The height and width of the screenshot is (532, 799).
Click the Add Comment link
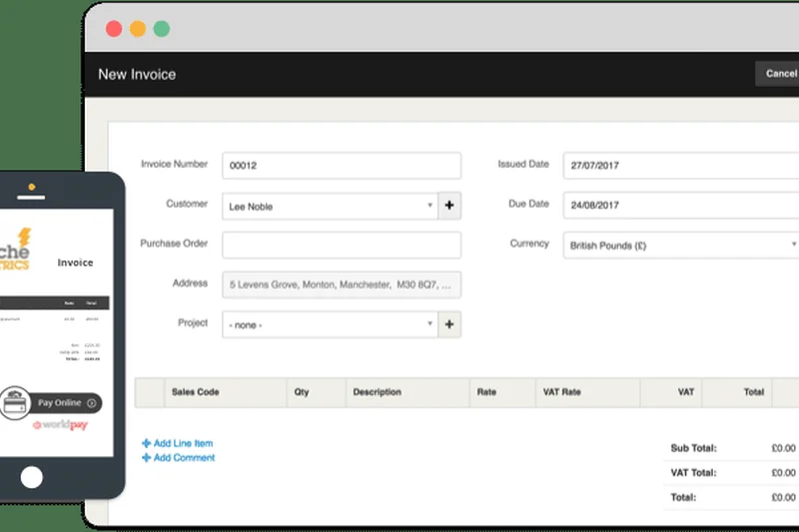point(184,458)
